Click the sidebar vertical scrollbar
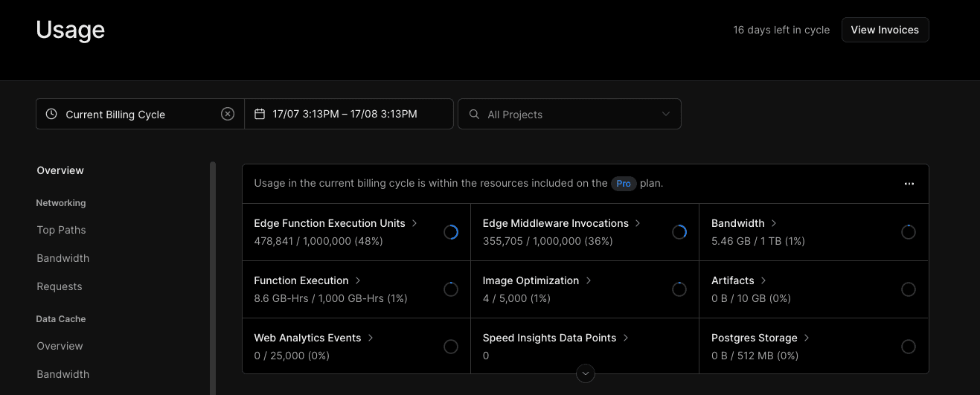Screen dimensions: 980x395 (213, 275)
